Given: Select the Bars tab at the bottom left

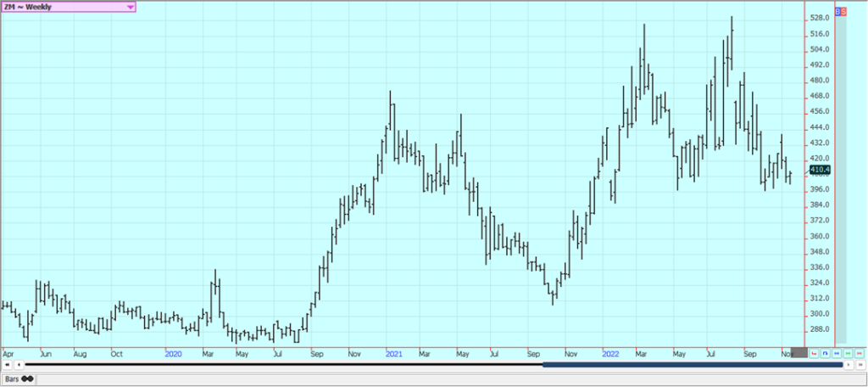Looking at the screenshot, I should (19, 379).
